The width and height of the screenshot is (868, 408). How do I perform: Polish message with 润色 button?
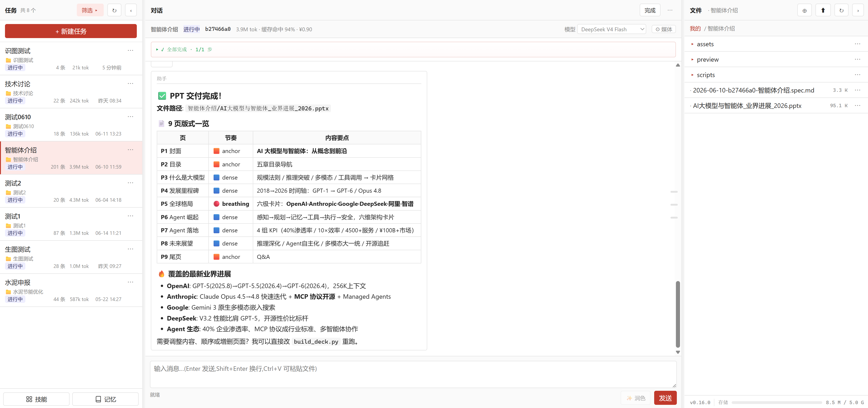(x=636, y=398)
